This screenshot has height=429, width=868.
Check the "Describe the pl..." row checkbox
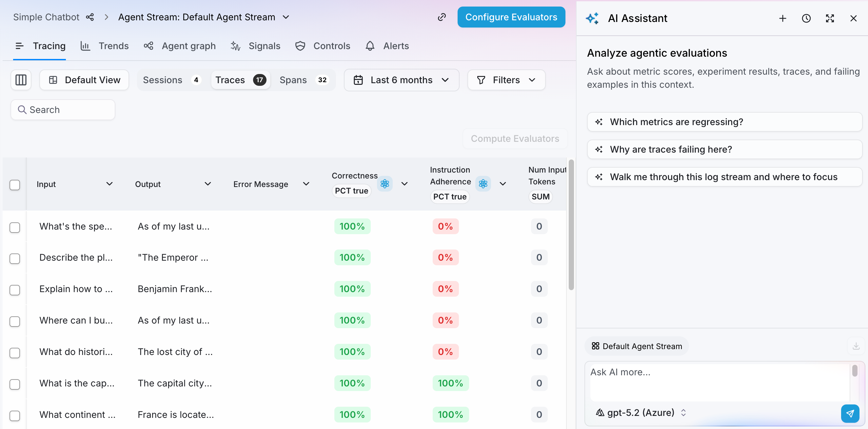pyautogui.click(x=15, y=259)
